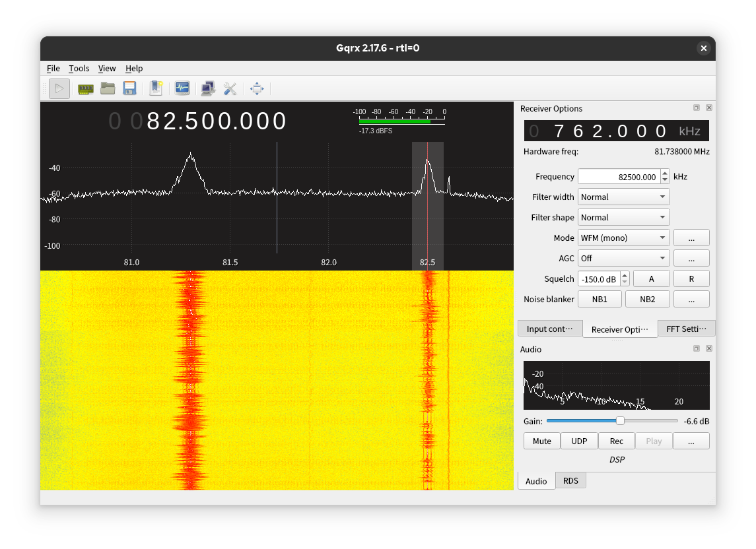Click the load settings folder icon
The height and width of the screenshot is (549, 756).
108,88
